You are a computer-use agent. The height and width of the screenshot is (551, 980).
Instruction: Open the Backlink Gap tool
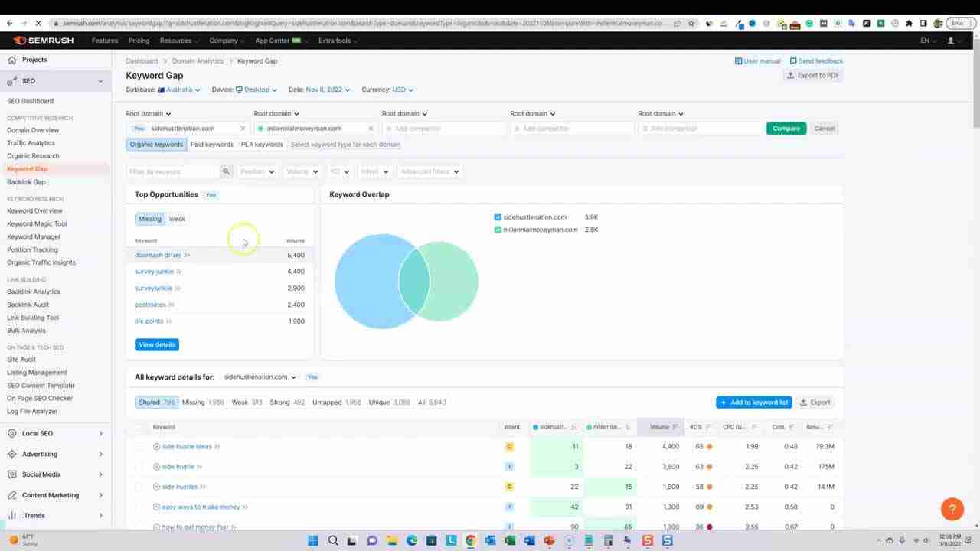[x=26, y=181]
